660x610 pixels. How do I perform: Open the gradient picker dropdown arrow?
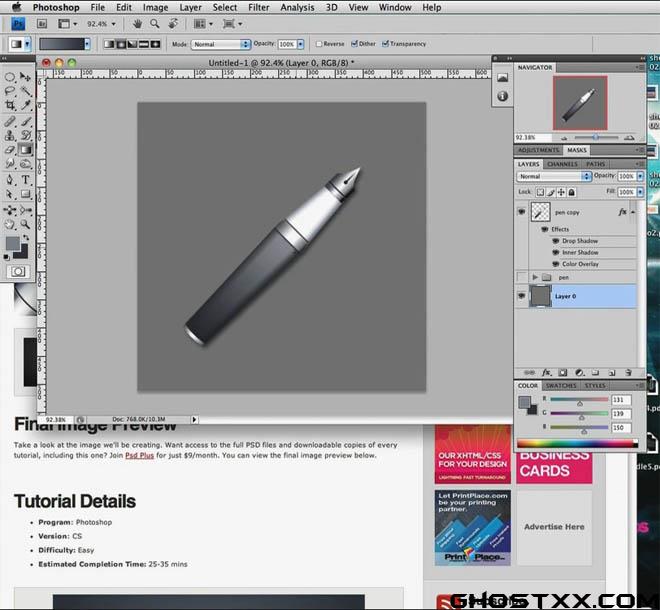point(87,44)
